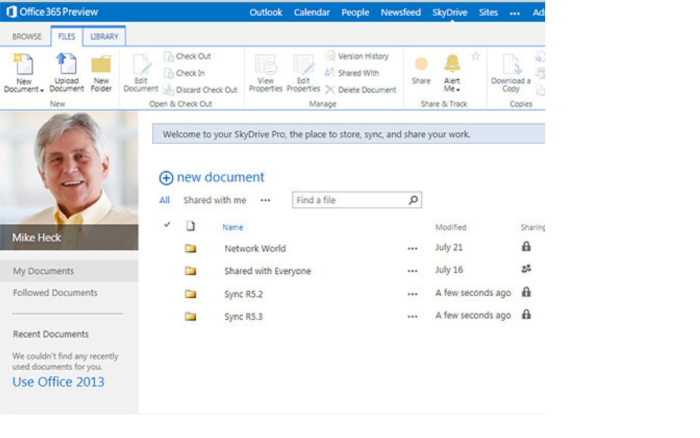Select the All view filter

click(164, 200)
